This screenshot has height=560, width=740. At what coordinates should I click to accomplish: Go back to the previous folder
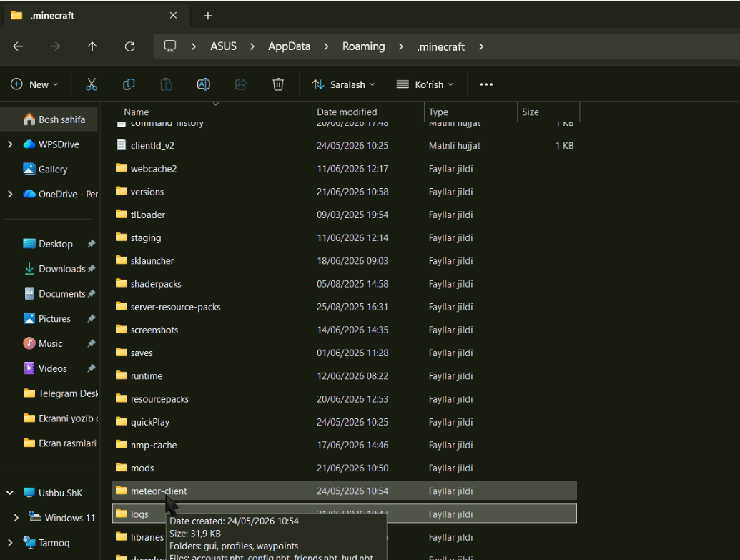click(18, 46)
